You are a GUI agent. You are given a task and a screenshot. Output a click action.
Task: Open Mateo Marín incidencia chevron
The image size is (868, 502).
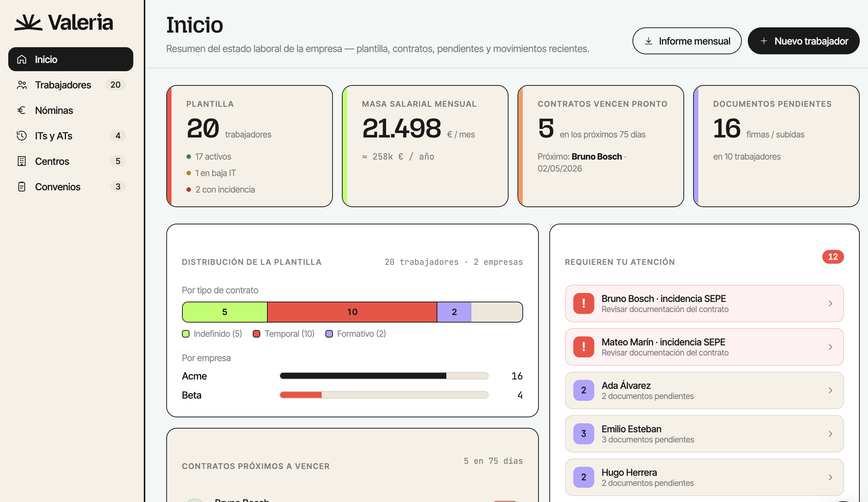(830, 347)
